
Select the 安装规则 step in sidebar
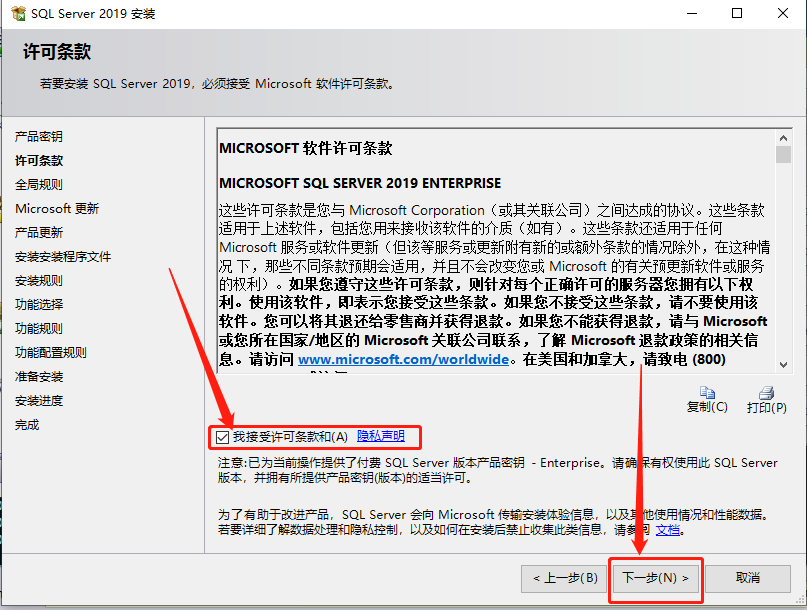(x=39, y=281)
